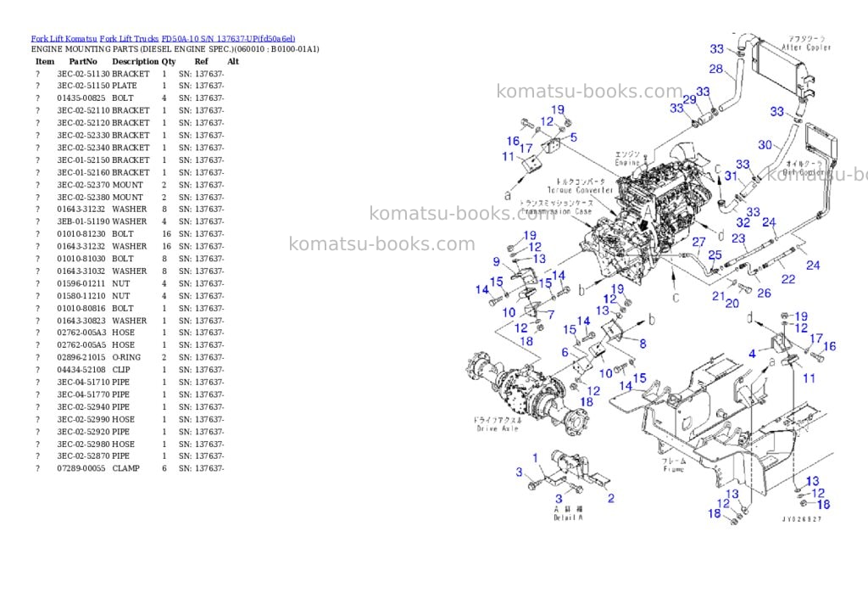Click part number 3EC-02-52920
The height and width of the screenshot is (615, 868).
[83, 432]
